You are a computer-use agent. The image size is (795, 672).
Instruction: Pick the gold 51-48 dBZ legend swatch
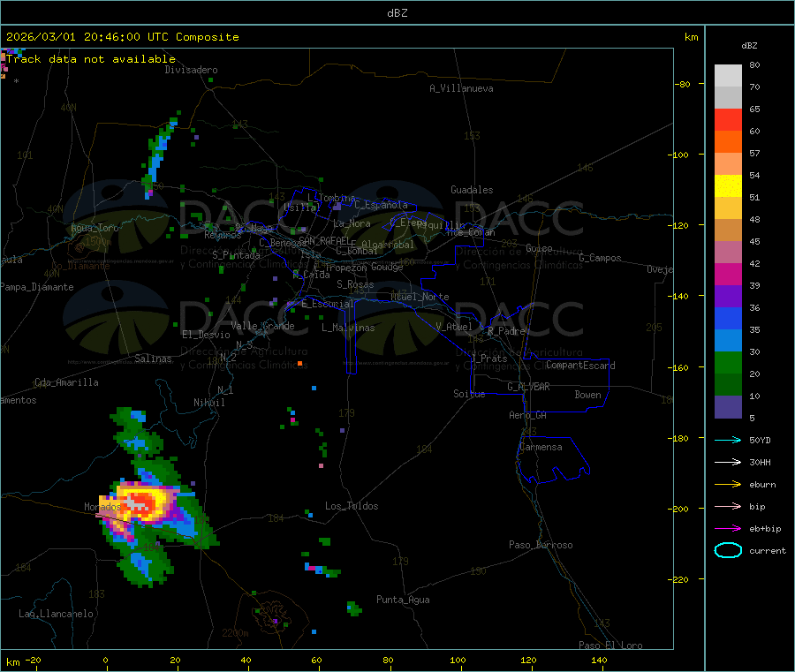click(x=728, y=208)
